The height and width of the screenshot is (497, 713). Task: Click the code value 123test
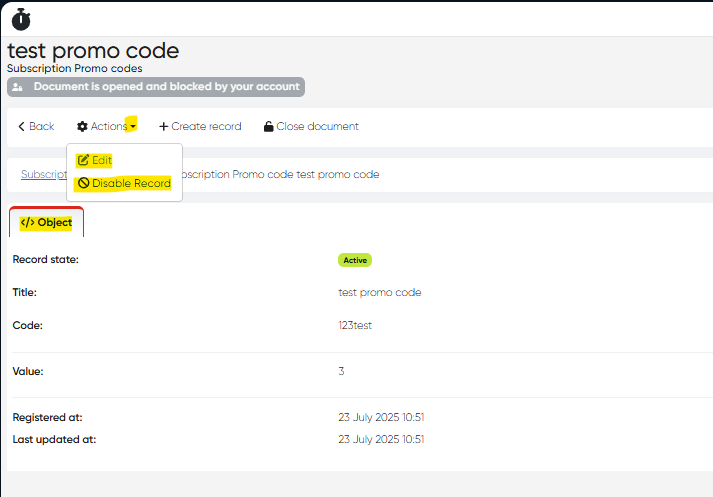coord(355,325)
